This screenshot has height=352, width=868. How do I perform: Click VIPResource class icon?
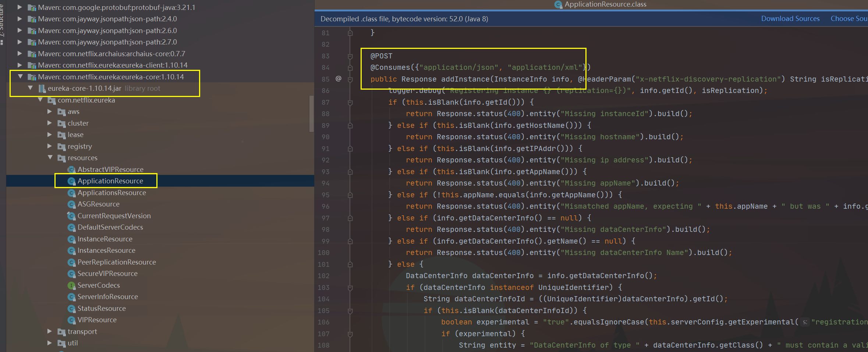pyautogui.click(x=71, y=320)
